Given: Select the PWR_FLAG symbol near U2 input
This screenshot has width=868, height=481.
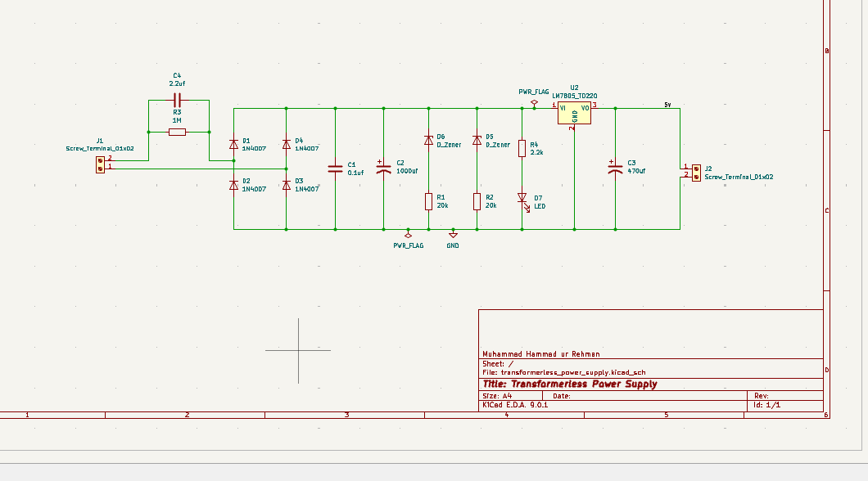Looking at the screenshot, I should (534, 103).
